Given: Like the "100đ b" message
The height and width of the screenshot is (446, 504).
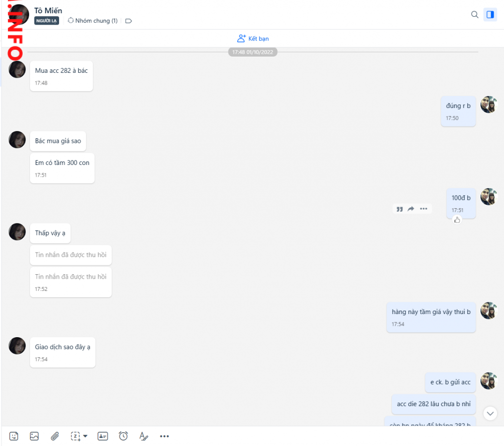Looking at the screenshot, I should tap(457, 220).
